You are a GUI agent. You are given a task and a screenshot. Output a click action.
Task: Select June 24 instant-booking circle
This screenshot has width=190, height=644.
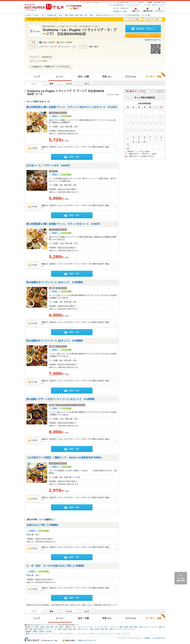[133, 140]
